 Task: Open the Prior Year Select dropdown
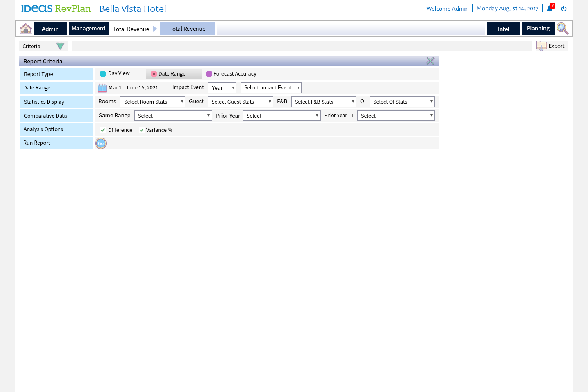[x=281, y=116]
